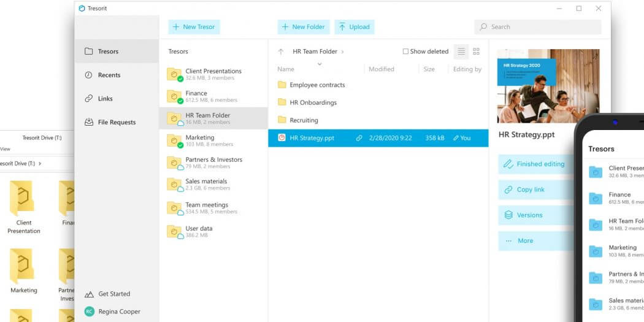Open View menu in Tresorit Drive window

pos(5,149)
